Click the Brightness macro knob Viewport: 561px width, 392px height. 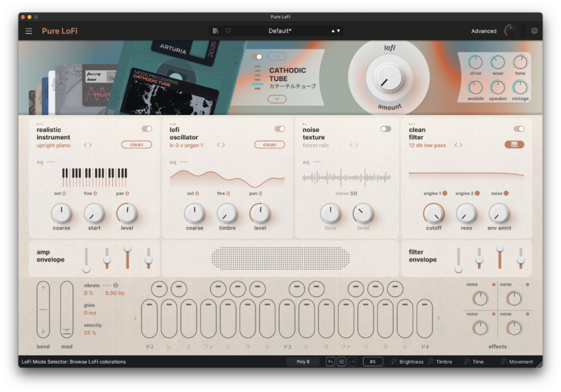[394, 362]
